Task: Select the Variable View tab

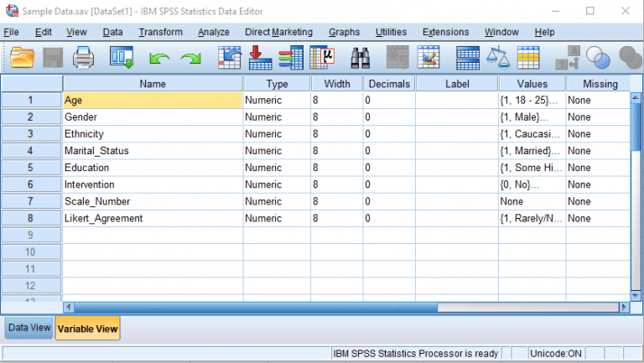Action: point(88,329)
